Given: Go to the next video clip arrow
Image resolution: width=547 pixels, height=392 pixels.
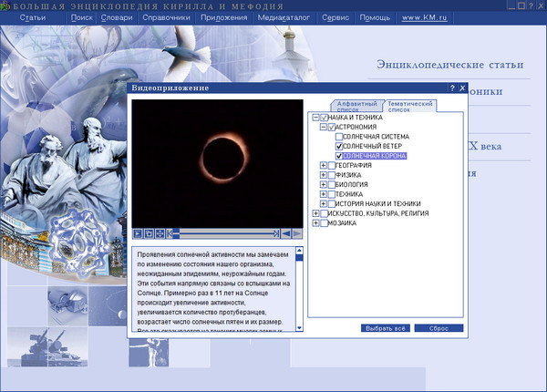Looking at the screenshot, I should coord(296,233).
